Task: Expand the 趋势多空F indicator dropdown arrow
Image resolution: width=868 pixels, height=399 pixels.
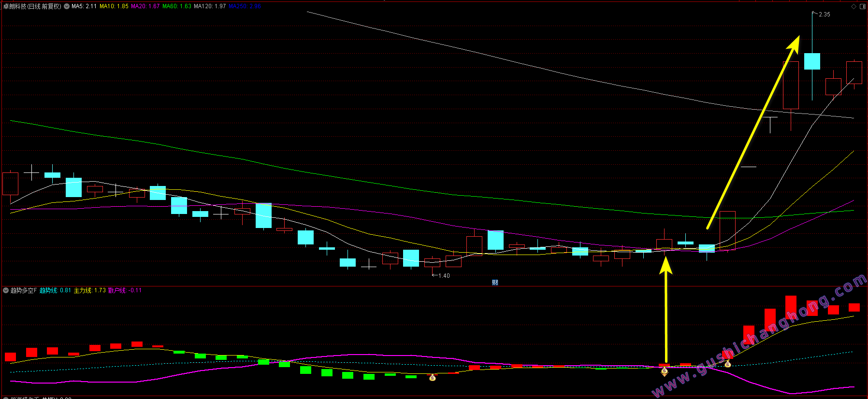Action: (x=6, y=290)
